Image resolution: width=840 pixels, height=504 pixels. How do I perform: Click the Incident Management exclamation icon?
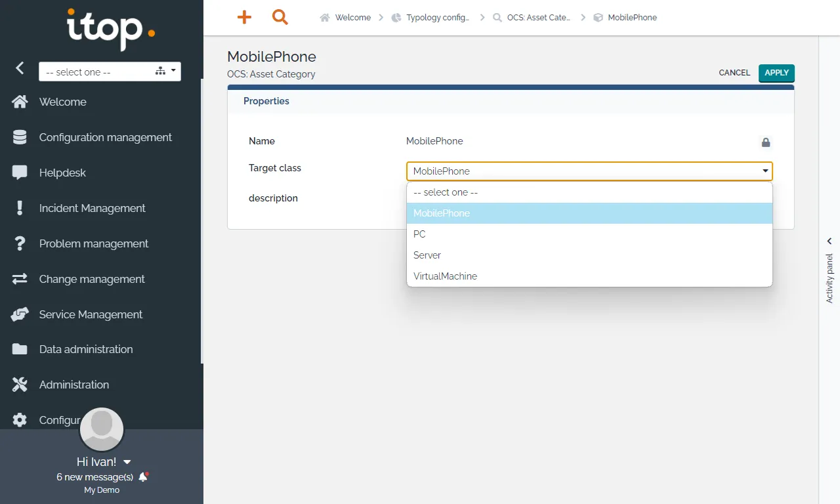pos(20,208)
